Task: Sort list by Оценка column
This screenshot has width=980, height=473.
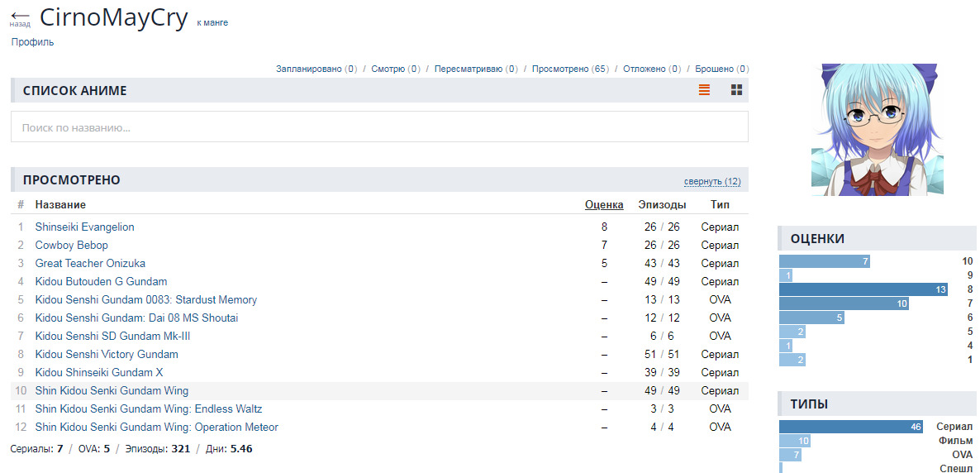Action: [x=603, y=204]
